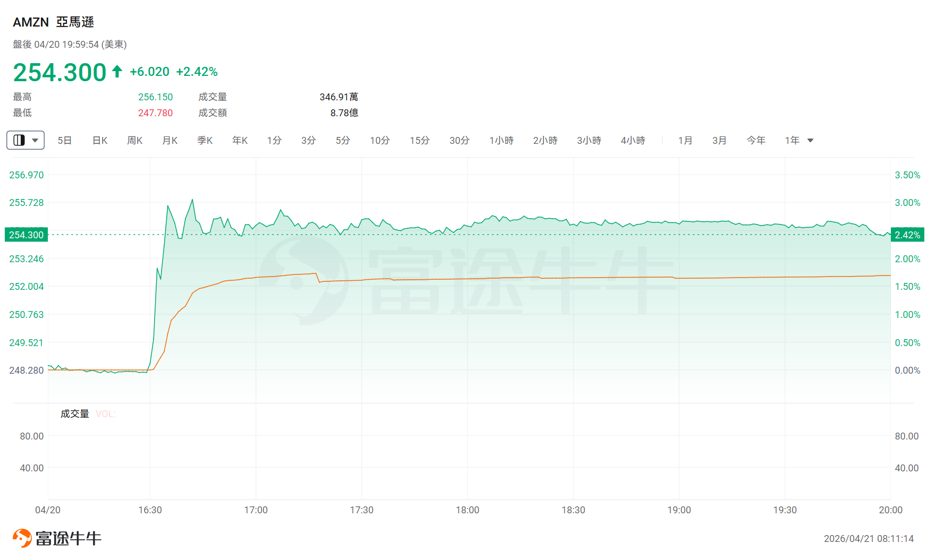
Task: Click the 成交量 VOL indicator label
Action: pyautogui.click(x=88, y=414)
